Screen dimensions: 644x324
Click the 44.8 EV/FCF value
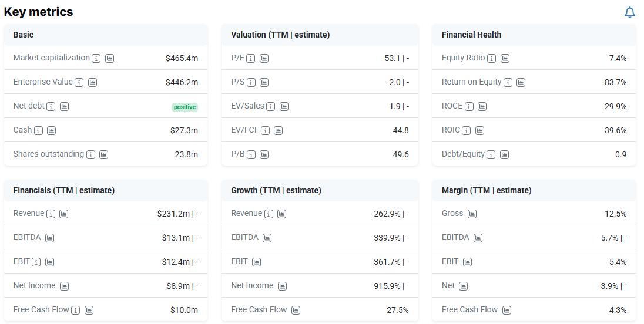pyautogui.click(x=401, y=130)
